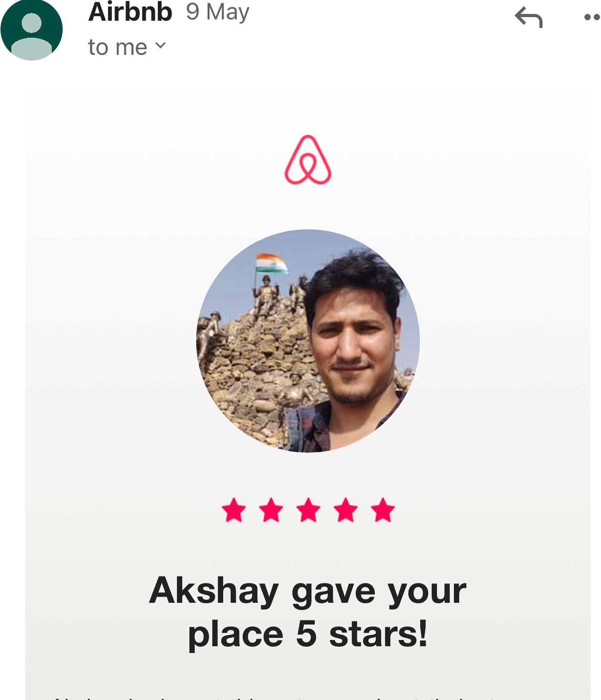Image resolution: width=601 pixels, height=700 pixels.
Task: Expand recipient details chevron beside 'to me'
Action: click(161, 45)
